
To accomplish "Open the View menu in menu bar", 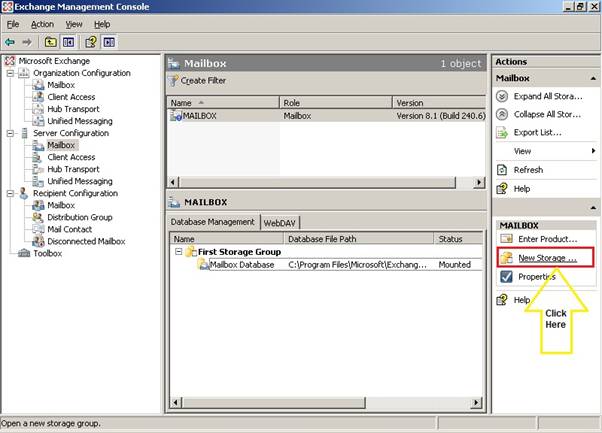I will click(x=74, y=24).
